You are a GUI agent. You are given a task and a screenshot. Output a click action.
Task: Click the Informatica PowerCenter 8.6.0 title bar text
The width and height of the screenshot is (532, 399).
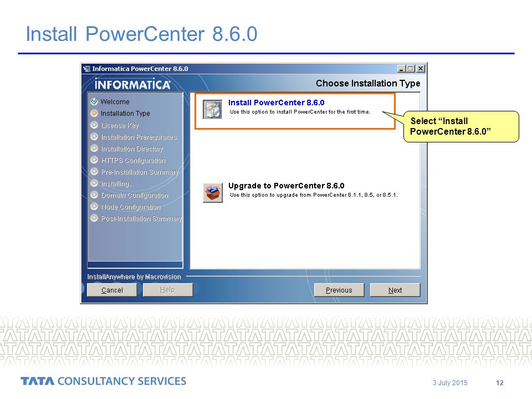tap(140, 69)
